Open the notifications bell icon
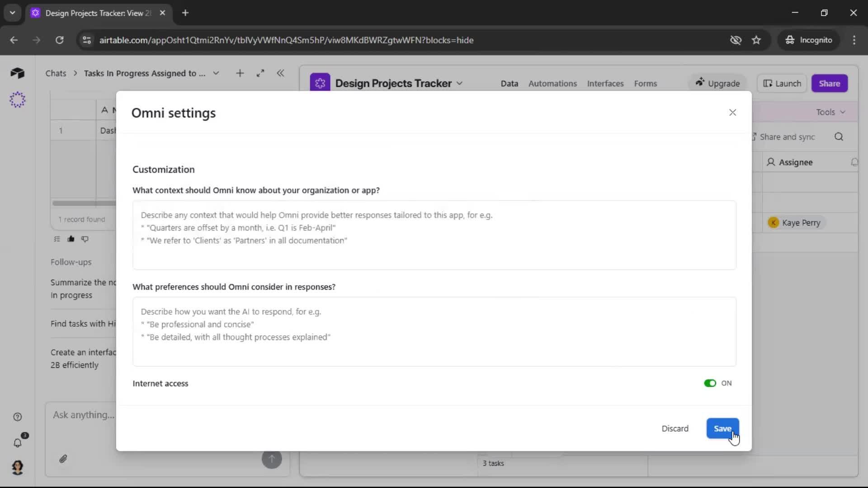 (x=18, y=443)
